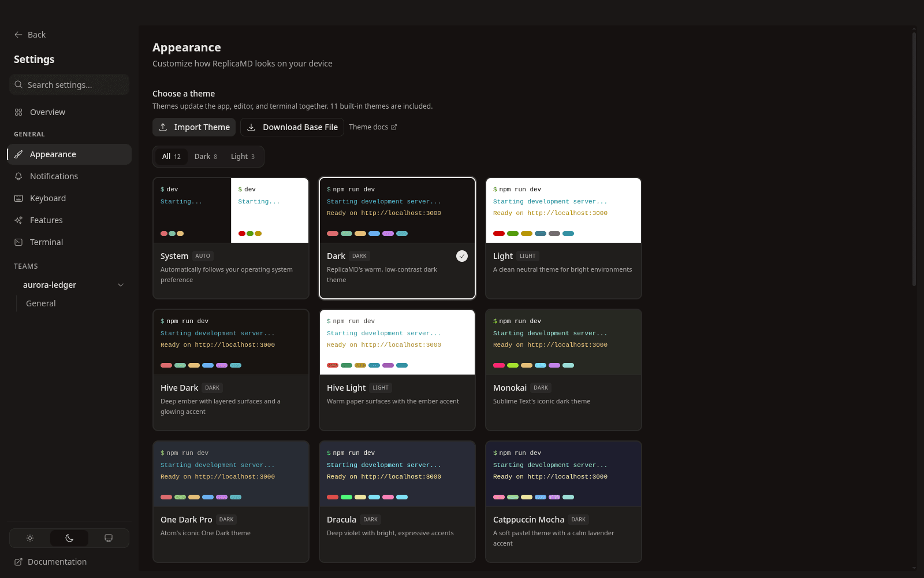Open the Terminal settings page
The image size is (924, 578).
[x=69, y=242]
